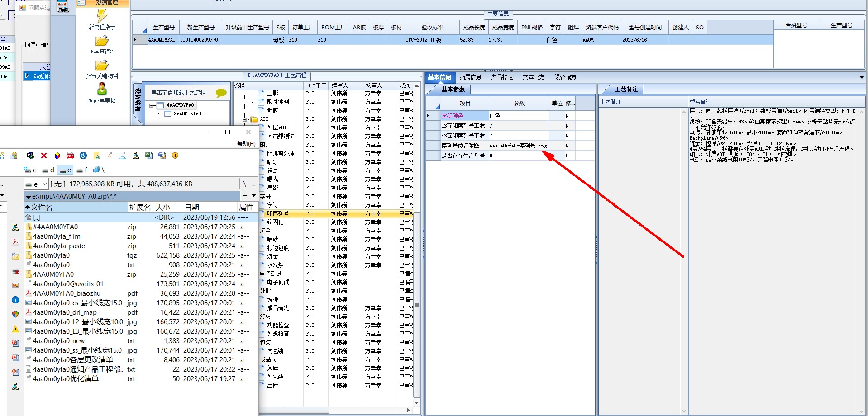Click the yellow shield warning toolbar icon

point(175,156)
